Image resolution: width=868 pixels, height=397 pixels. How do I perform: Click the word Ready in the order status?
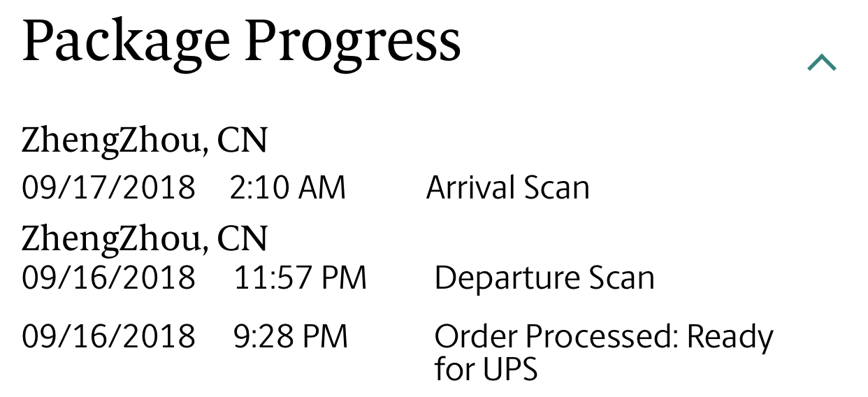730,338
